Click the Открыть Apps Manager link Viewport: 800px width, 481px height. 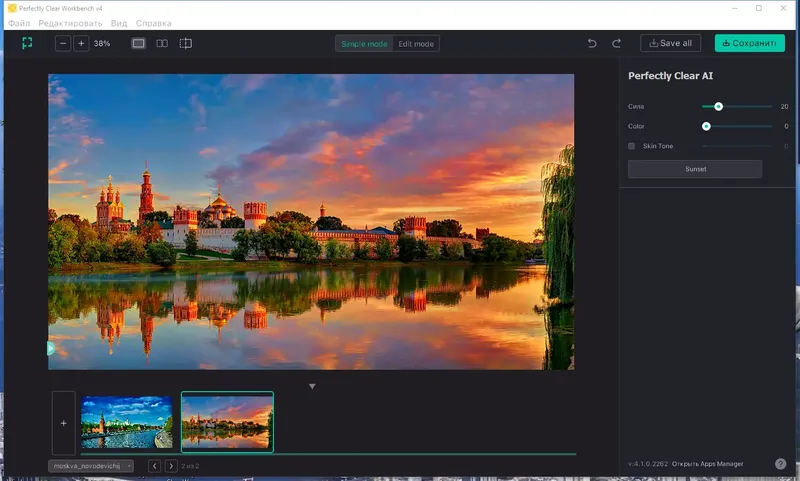[x=707, y=464]
